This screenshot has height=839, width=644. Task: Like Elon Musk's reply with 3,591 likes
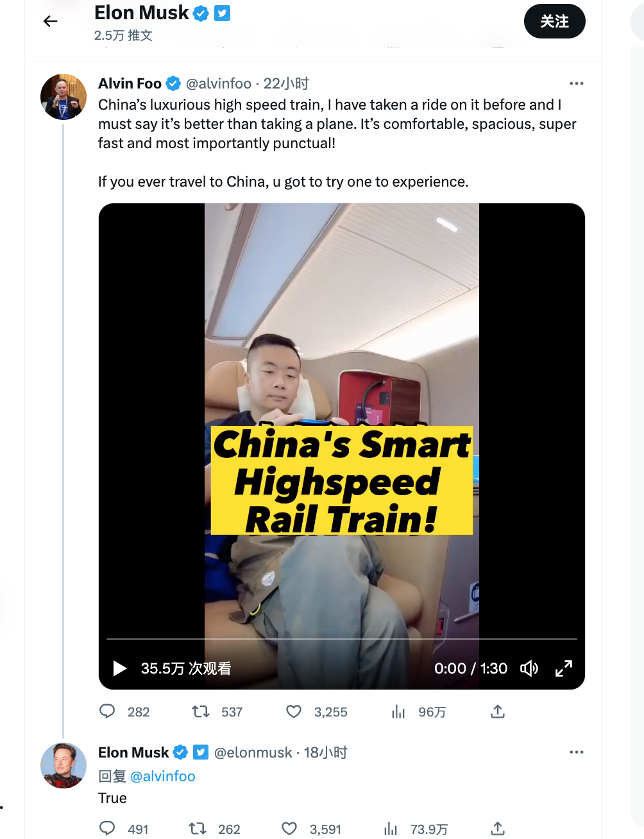(290, 829)
